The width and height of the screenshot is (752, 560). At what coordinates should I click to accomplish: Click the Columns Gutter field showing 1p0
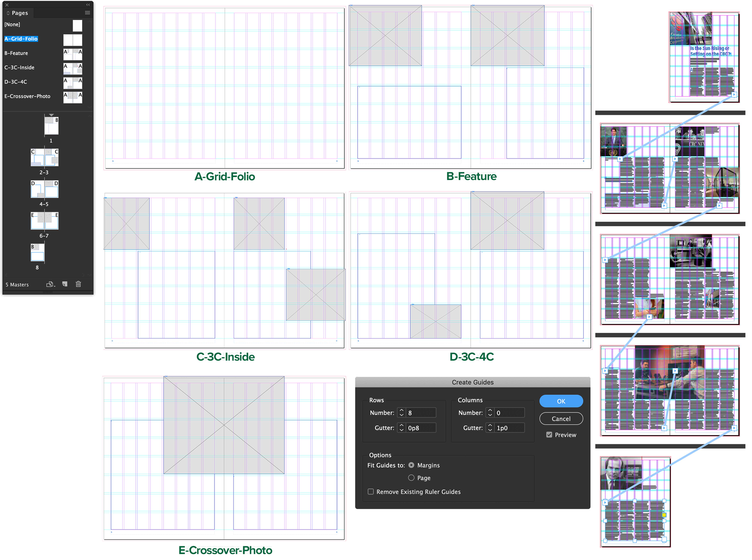(510, 428)
